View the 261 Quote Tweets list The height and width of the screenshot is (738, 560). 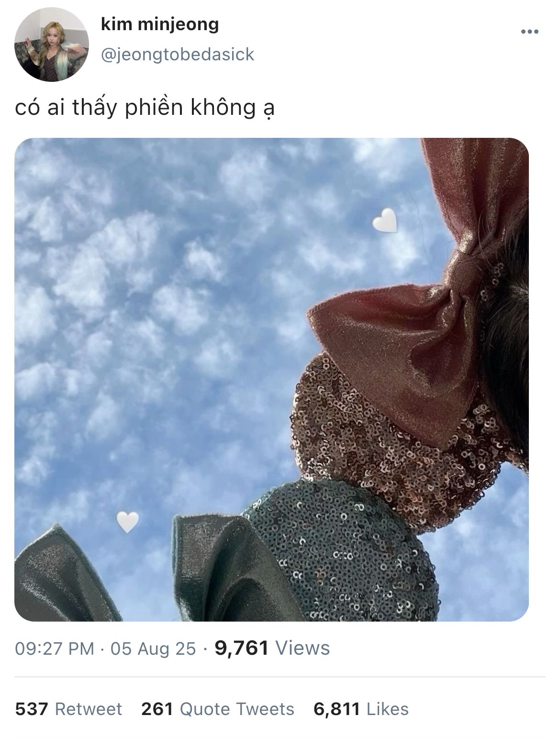coord(218,709)
